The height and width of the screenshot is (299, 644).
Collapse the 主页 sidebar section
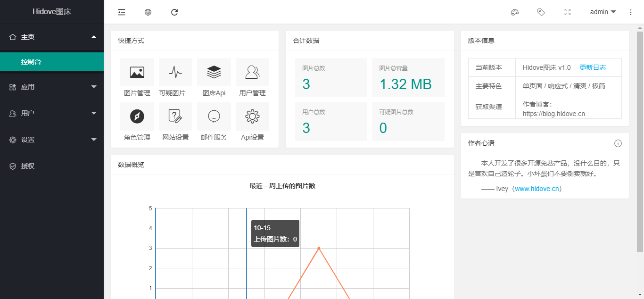(52, 37)
